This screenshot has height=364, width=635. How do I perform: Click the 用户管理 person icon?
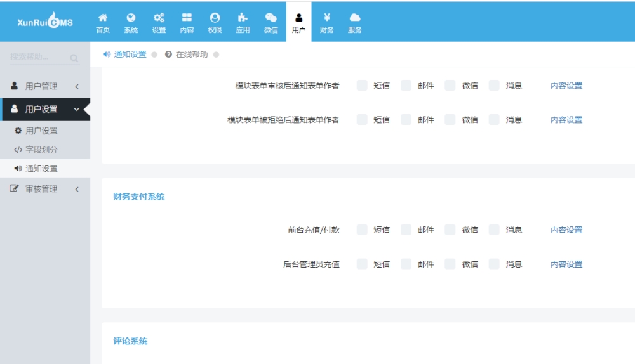pyautogui.click(x=14, y=86)
